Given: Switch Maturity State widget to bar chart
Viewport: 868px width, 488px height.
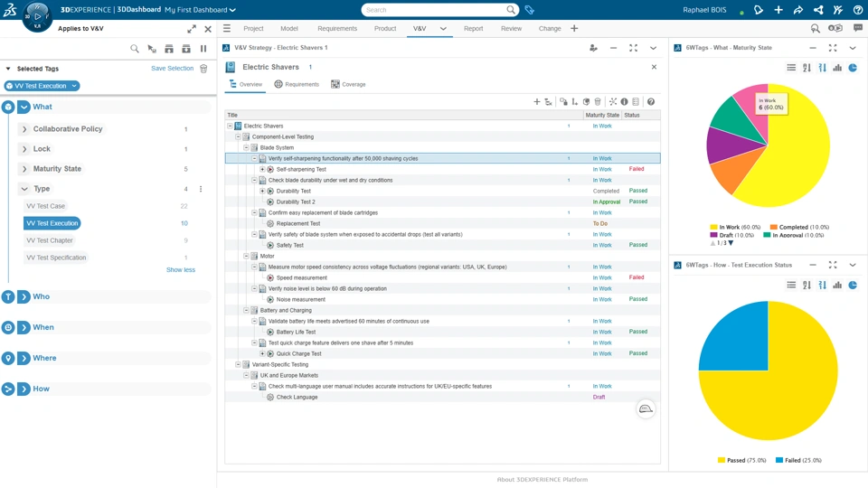Looking at the screenshot, I should [837, 68].
